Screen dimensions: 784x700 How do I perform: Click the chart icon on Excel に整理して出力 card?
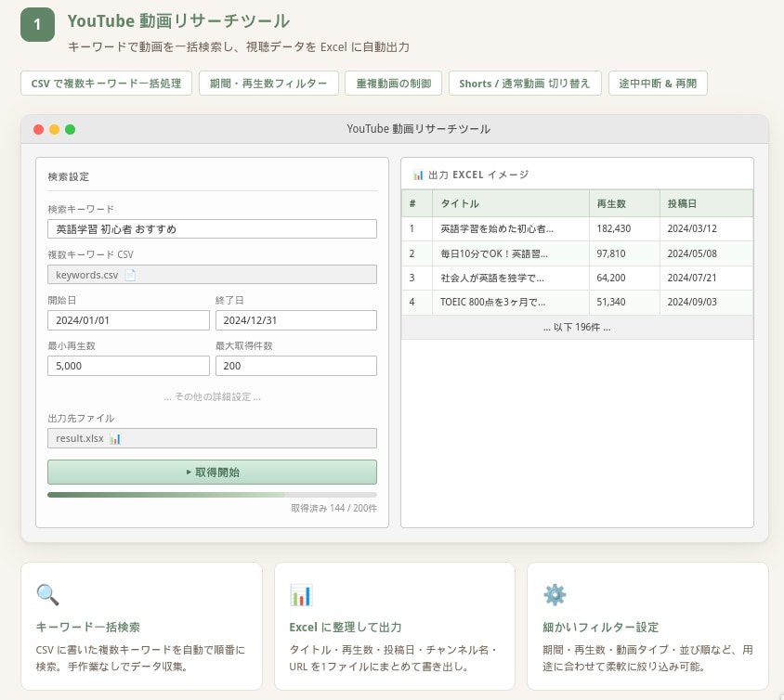pos(301,594)
